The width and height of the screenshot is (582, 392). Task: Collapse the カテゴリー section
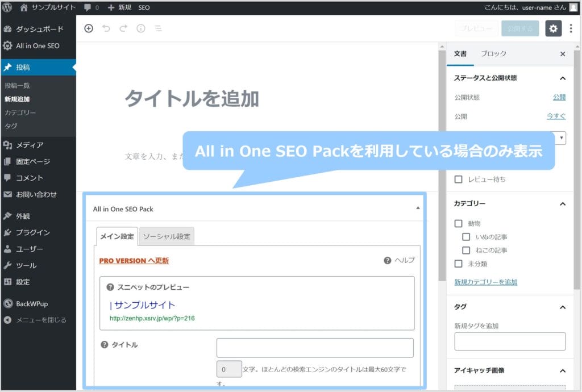click(563, 203)
